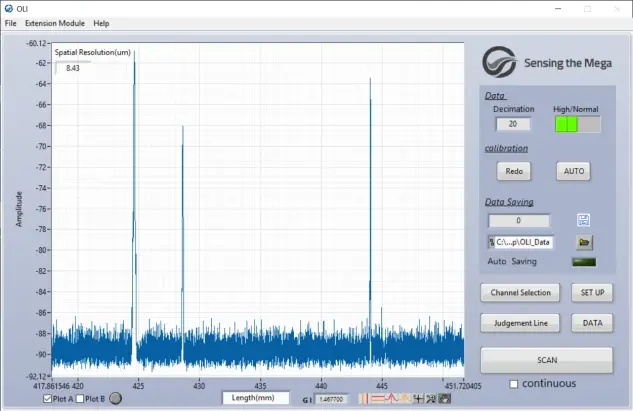Select the zoom tool in the graph palette
Screen dimensions: 633x411
click(x=430, y=399)
